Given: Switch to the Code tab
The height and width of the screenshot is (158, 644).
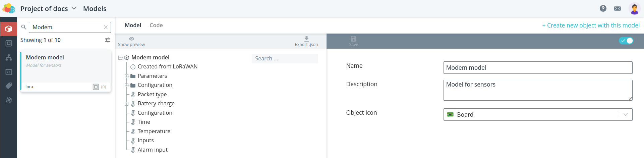Looking at the screenshot, I should point(156,25).
